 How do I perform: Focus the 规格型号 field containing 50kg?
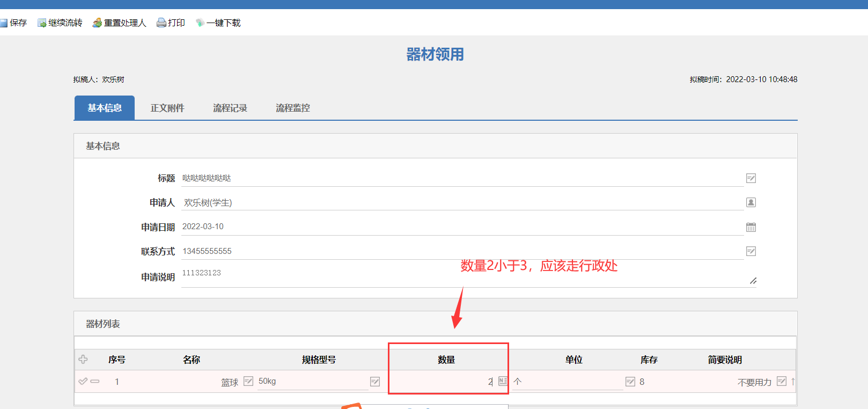(313, 382)
